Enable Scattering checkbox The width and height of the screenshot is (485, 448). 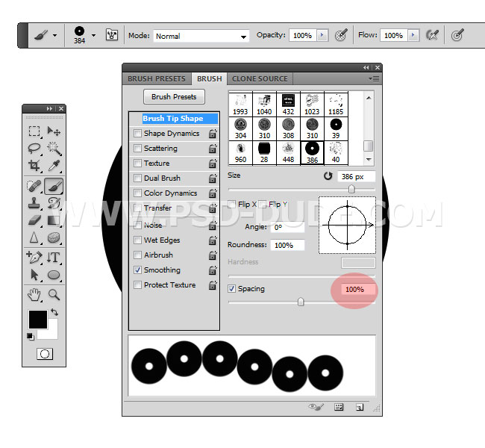pos(137,148)
